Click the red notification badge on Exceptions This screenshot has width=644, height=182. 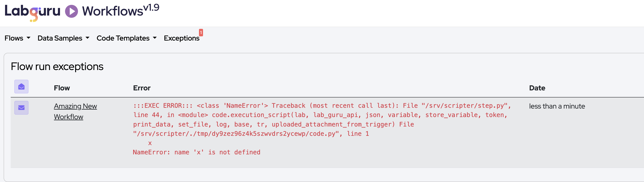201,32
